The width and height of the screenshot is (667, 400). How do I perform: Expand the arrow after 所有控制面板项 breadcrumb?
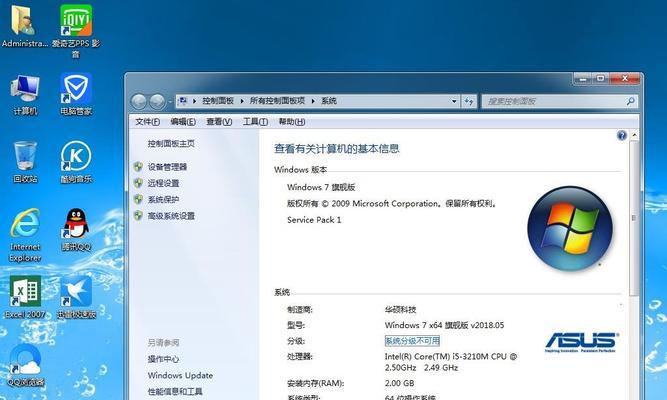[313, 101]
